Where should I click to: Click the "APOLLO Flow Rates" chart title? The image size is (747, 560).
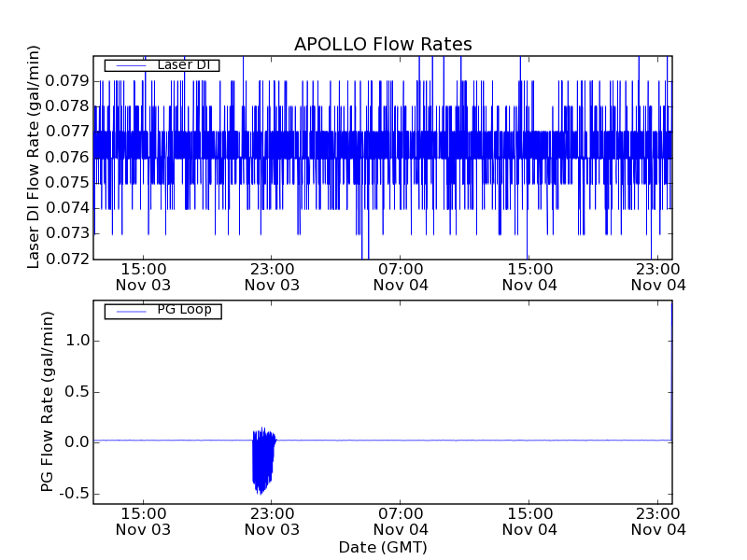pos(383,44)
